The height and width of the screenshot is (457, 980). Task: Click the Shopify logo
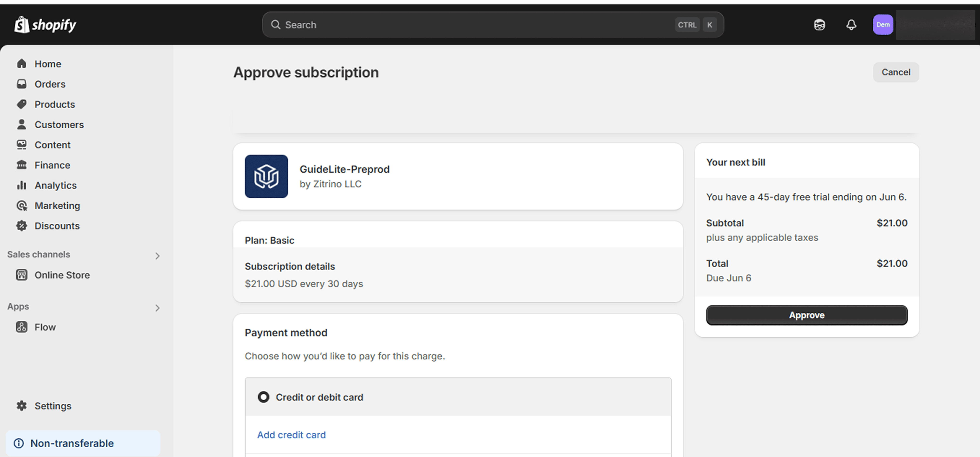coord(45,25)
